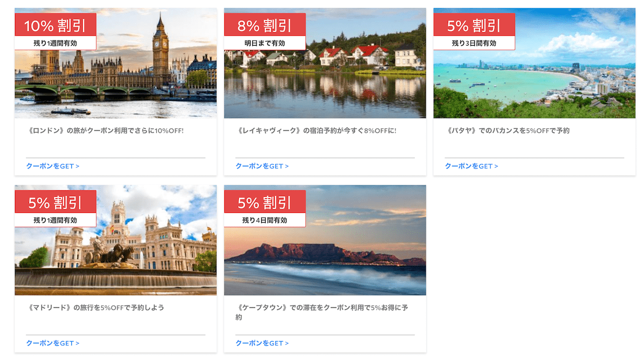This screenshot has height=362, width=644.
Task: Click the 10% 割引 badge
Action: pos(55,25)
